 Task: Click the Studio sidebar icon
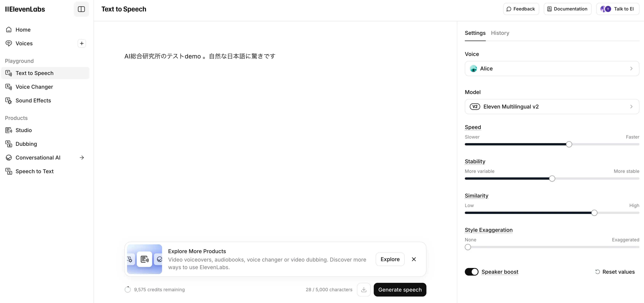[x=9, y=130]
